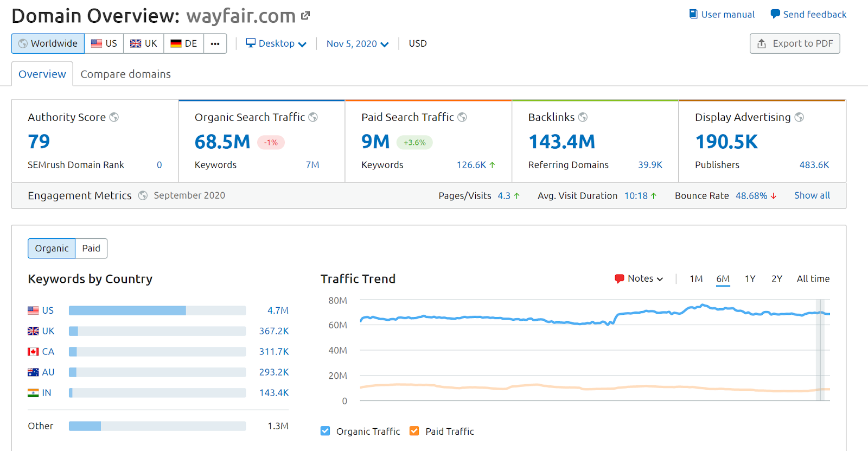The height and width of the screenshot is (451, 868).
Task: Click the Organic Search Traffic globe icon
Action: coord(313,117)
